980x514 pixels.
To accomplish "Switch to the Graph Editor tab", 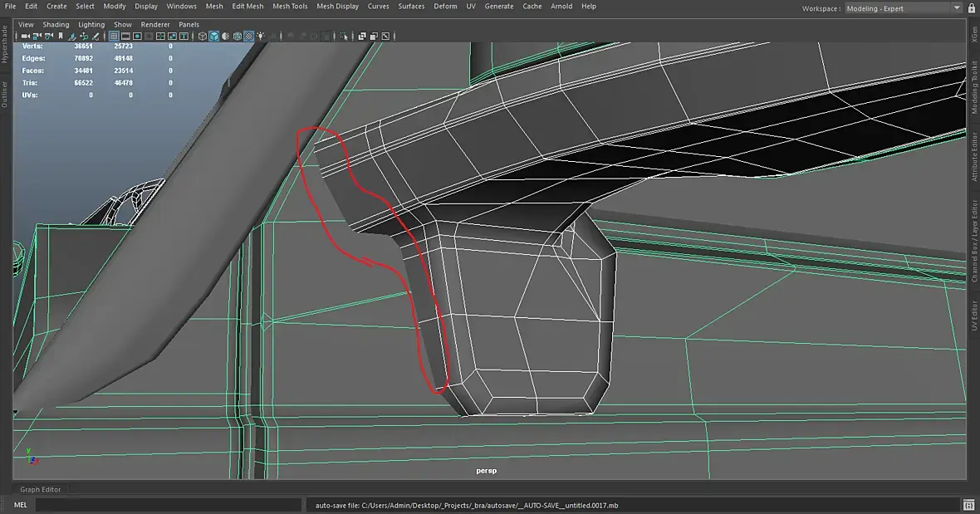I will 41,489.
